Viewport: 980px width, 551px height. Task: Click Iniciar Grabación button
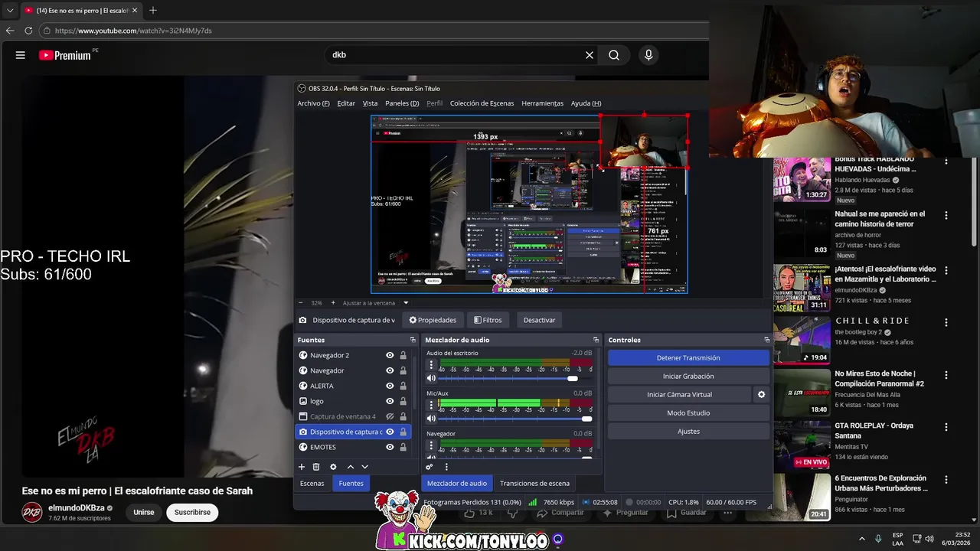pos(688,377)
